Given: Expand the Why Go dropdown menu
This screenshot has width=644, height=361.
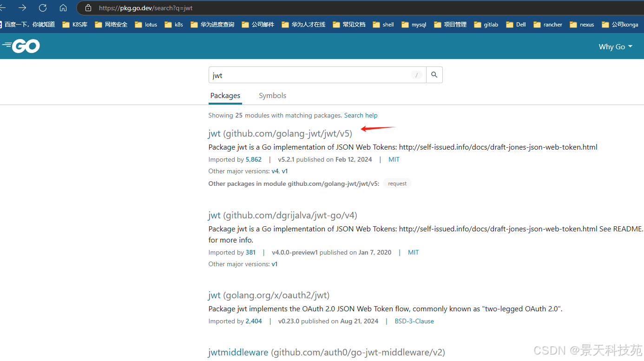Looking at the screenshot, I should [616, 46].
